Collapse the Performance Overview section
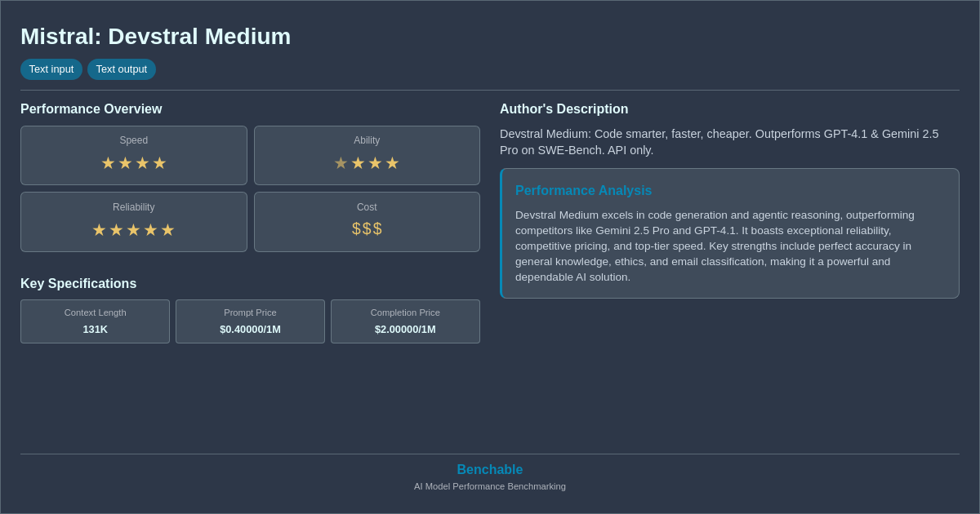Image resolution: width=980 pixels, height=514 pixels. [x=91, y=109]
